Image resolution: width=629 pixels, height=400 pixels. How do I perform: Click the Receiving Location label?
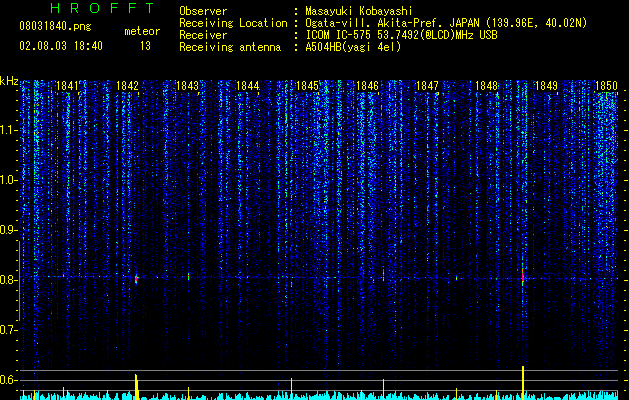(233, 23)
